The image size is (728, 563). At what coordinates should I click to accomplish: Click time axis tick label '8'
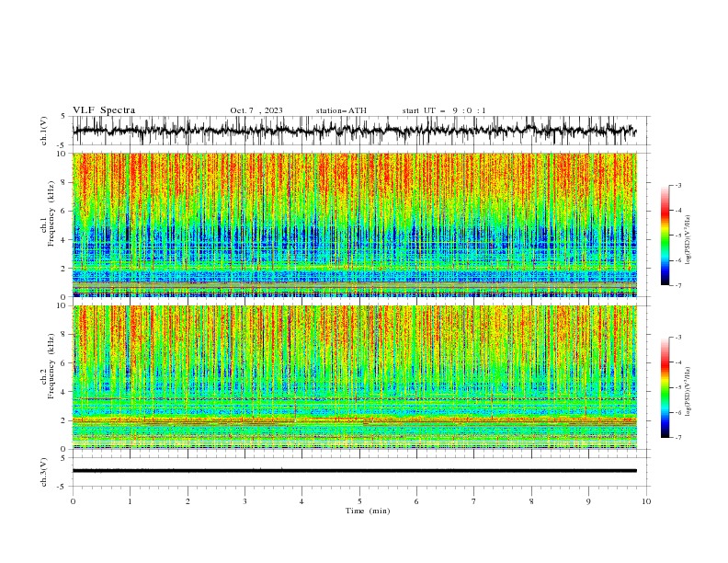coord(531,501)
